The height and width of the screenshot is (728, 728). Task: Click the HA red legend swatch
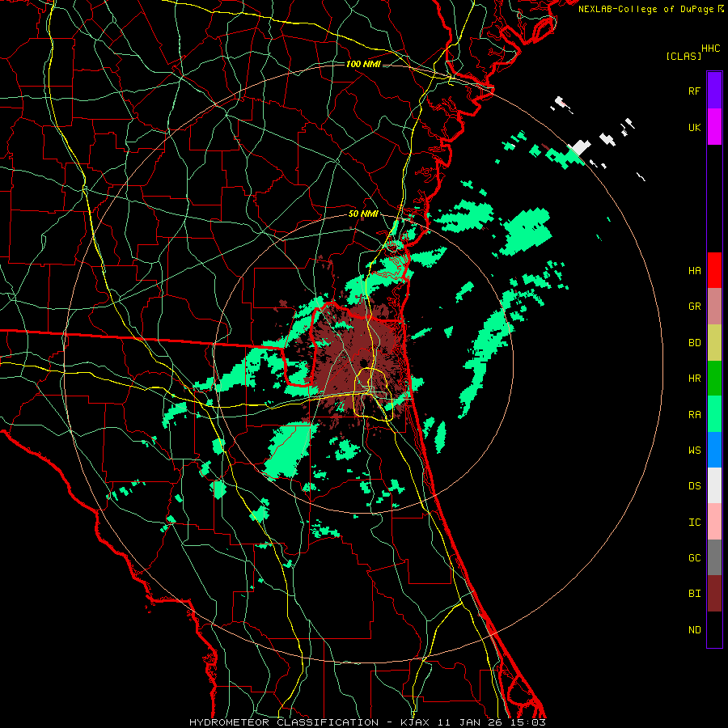click(714, 270)
